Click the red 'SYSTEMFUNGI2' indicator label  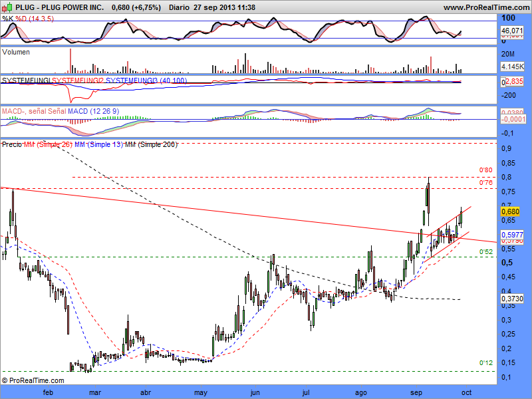coord(78,80)
